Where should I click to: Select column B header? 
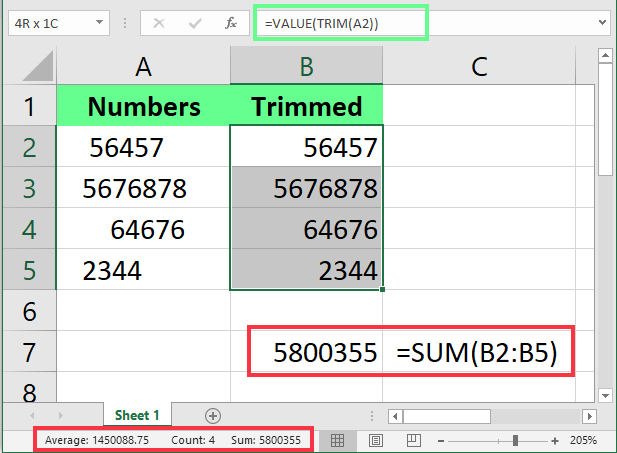click(x=307, y=66)
